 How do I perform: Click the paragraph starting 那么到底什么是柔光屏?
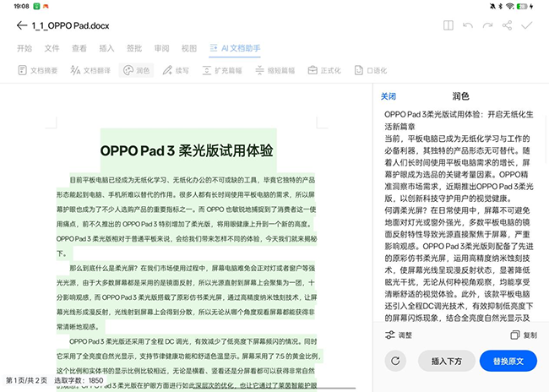pyautogui.click(x=186, y=297)
